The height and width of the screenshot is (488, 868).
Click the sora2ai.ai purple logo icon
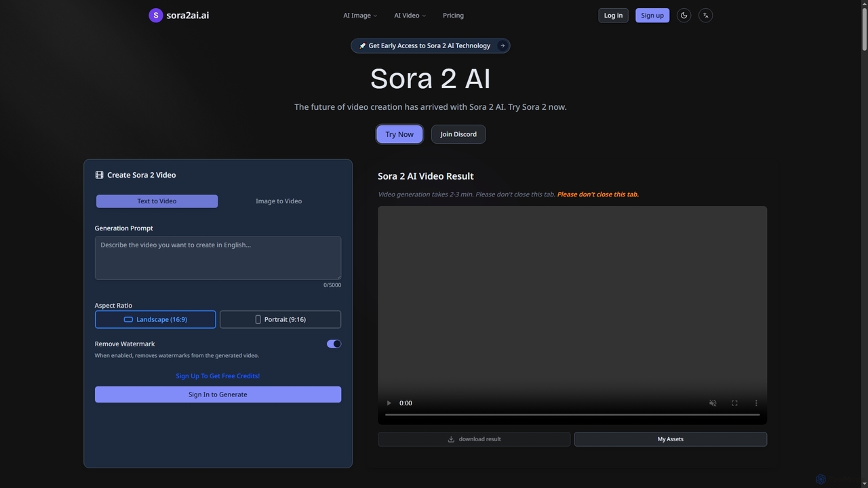(x=156, y=15)
